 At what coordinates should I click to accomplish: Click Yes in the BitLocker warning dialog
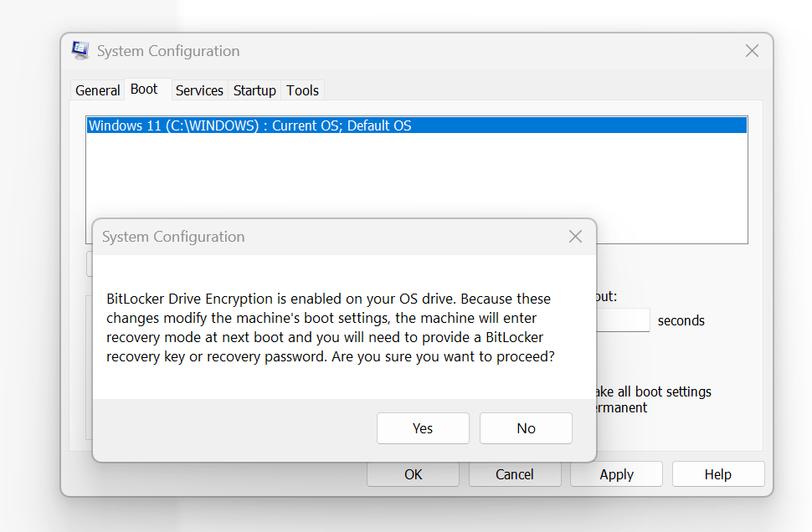(423, 428)
